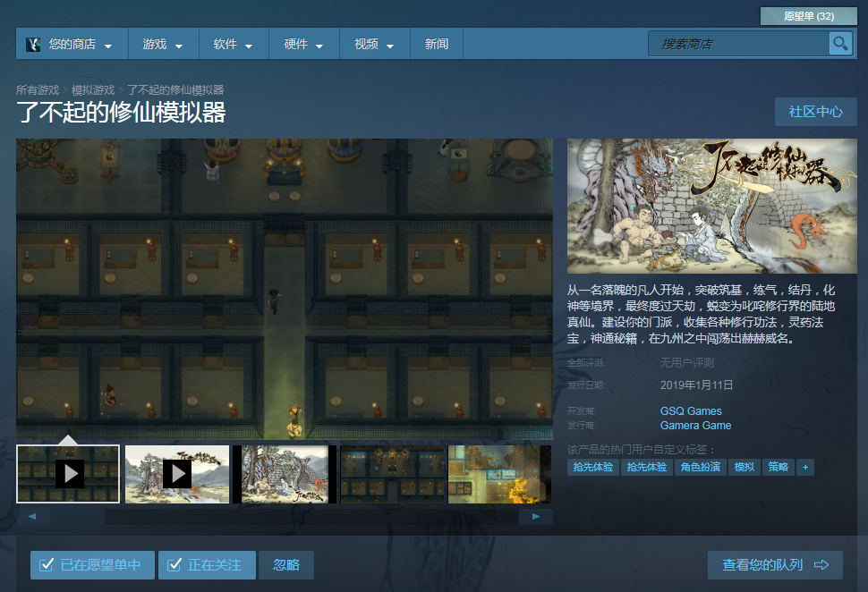Viewport: 868px width, 592px height.
Task: Go to 模拟游戏 breadcrumb link
Action: (93, 90)
